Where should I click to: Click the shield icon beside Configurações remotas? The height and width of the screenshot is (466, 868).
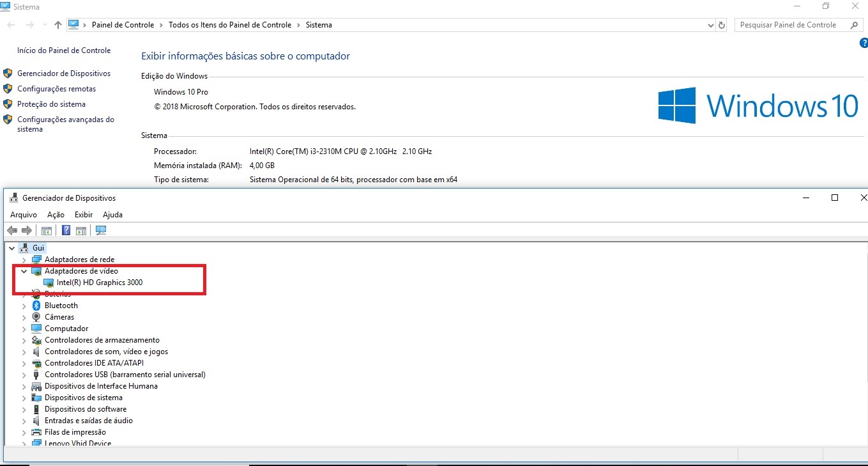pyautogui.click(x=8, y=89)
